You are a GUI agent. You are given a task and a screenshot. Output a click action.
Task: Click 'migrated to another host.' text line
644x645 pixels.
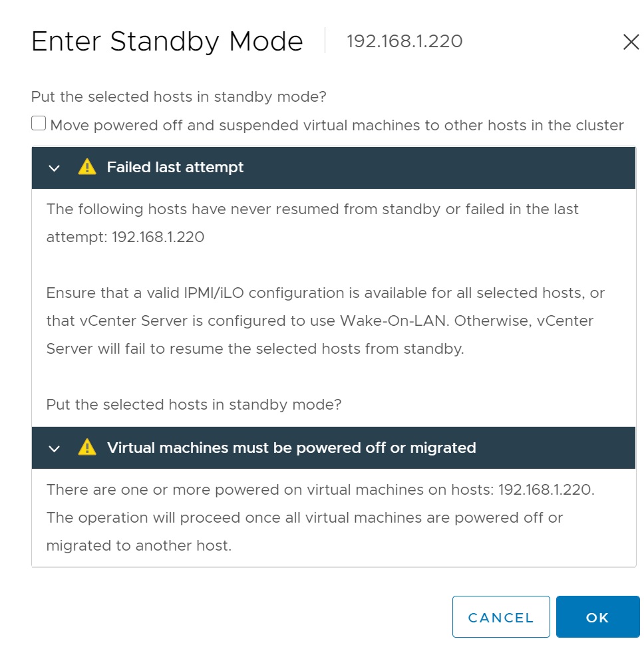pos(138,547)
